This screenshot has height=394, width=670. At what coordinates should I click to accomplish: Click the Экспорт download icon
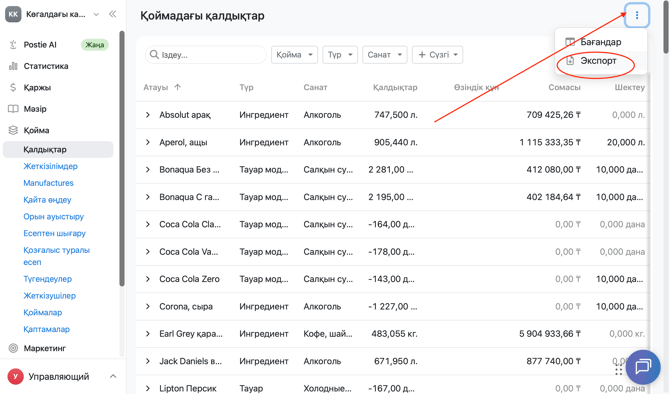click(x=570, y=61)
